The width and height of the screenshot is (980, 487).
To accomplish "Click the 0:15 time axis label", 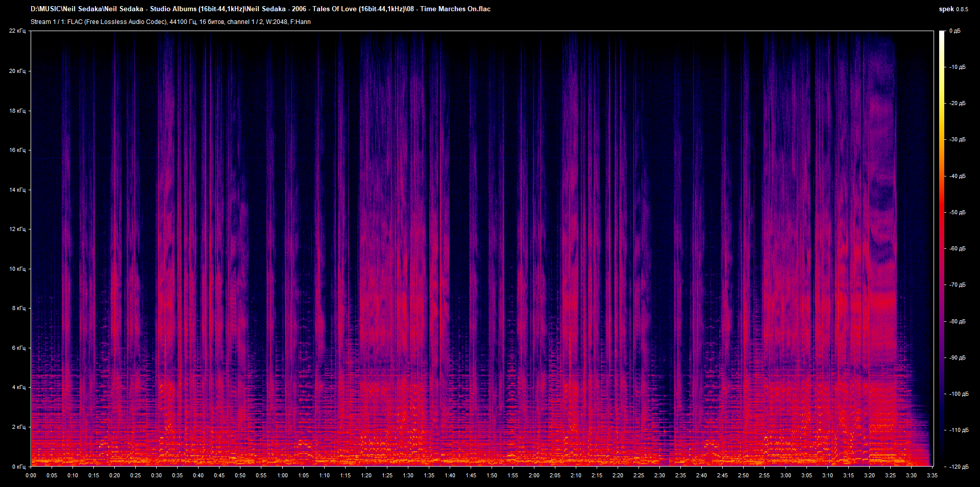I will pyautogui.click(x=93, y=475).
